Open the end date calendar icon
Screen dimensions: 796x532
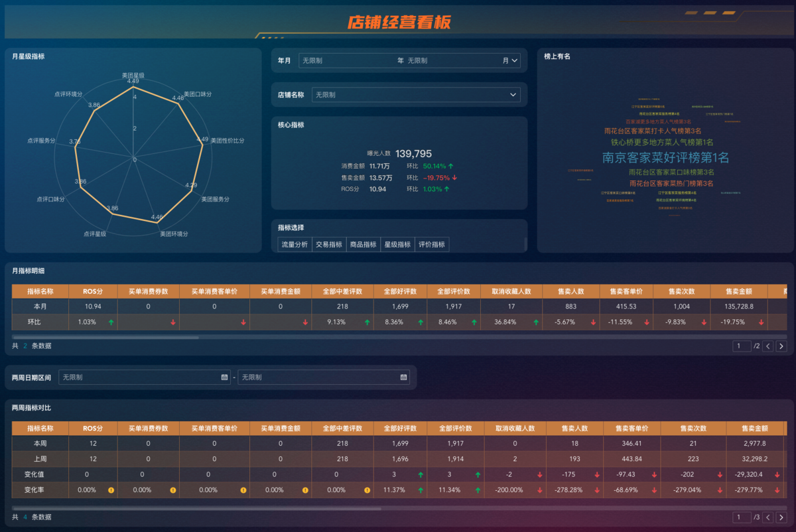click(403, 377)
